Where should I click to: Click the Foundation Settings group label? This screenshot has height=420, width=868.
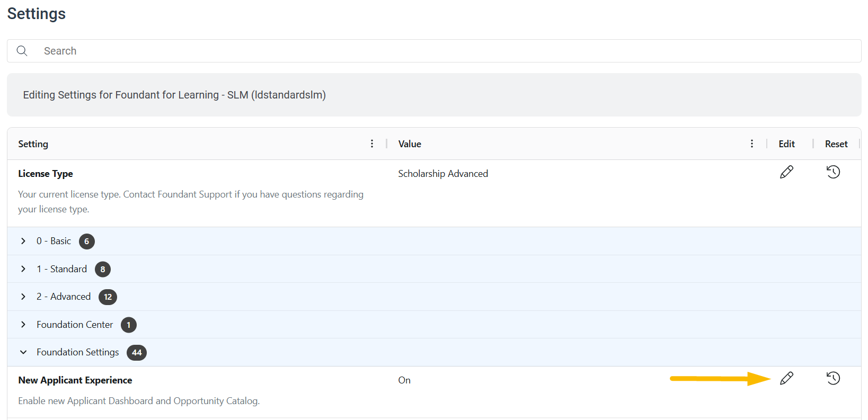pyautogui.click(x=78, y=352)
